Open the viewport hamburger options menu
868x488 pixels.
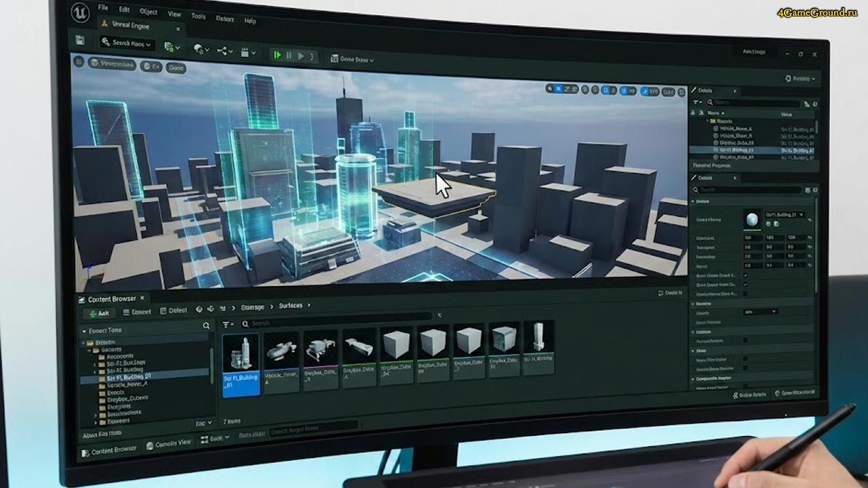(79, 62)
